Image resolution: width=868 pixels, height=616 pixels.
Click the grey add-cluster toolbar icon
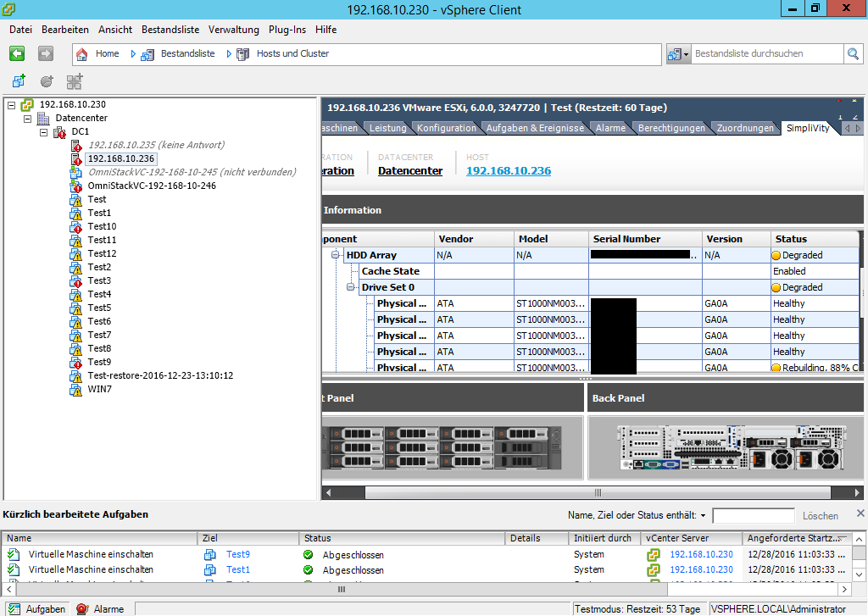(75, 81)
